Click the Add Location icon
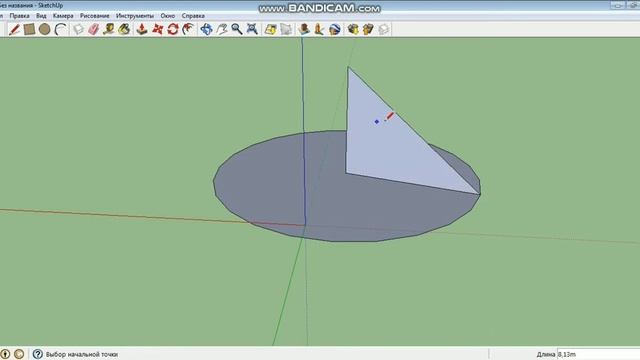Viewport: 640px width, 360px height. point(270,29)
